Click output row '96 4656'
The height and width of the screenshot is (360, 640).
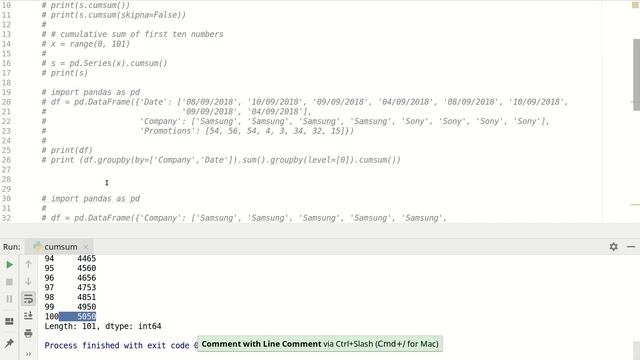[x=70, y=278]
